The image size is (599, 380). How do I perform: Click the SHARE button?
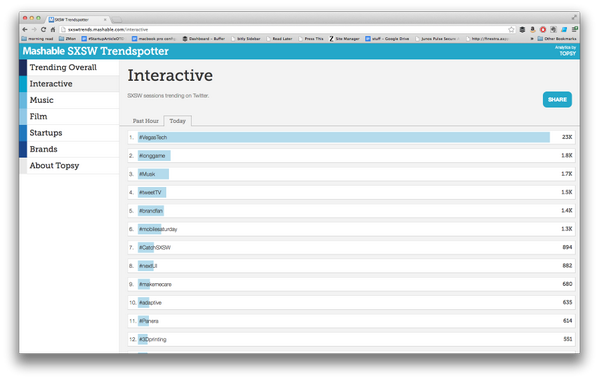point(557,100)
